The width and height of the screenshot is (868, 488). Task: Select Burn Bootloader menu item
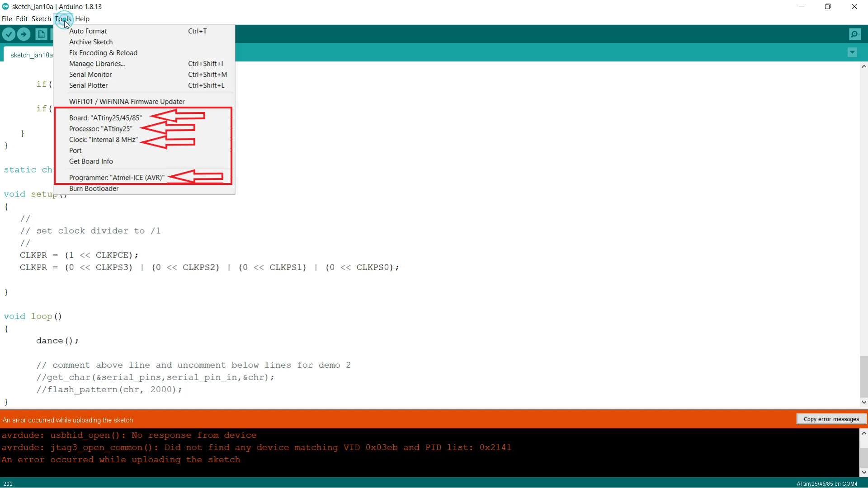[94, 188]
